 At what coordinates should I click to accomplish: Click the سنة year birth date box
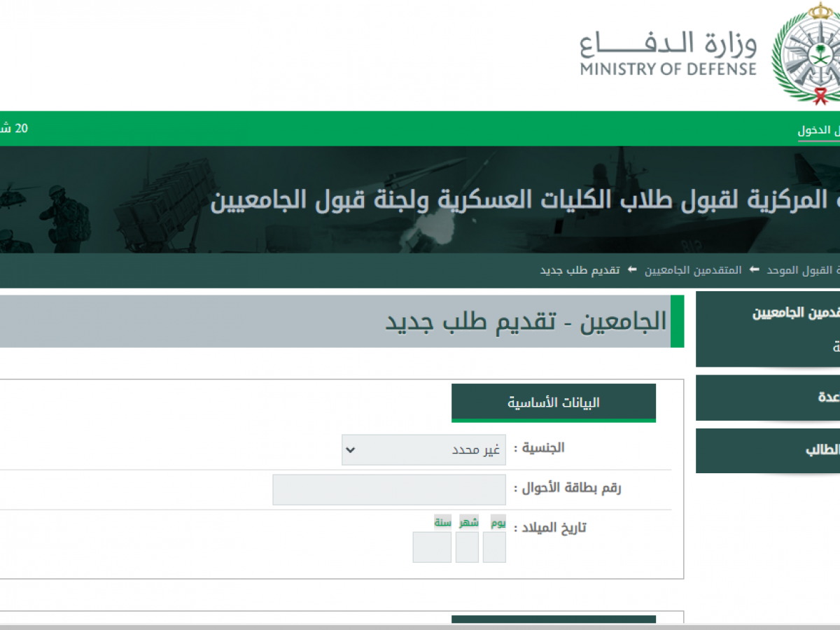pos(432,547)
